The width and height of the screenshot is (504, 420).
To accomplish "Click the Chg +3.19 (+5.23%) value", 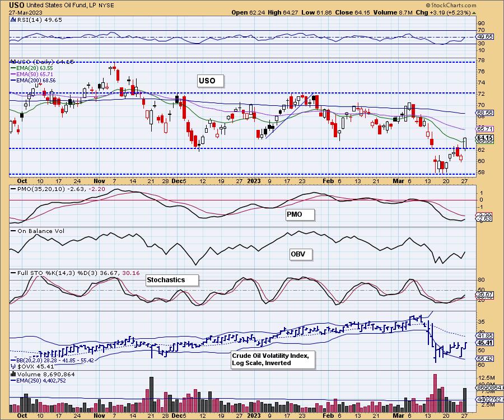I will 444,12.
